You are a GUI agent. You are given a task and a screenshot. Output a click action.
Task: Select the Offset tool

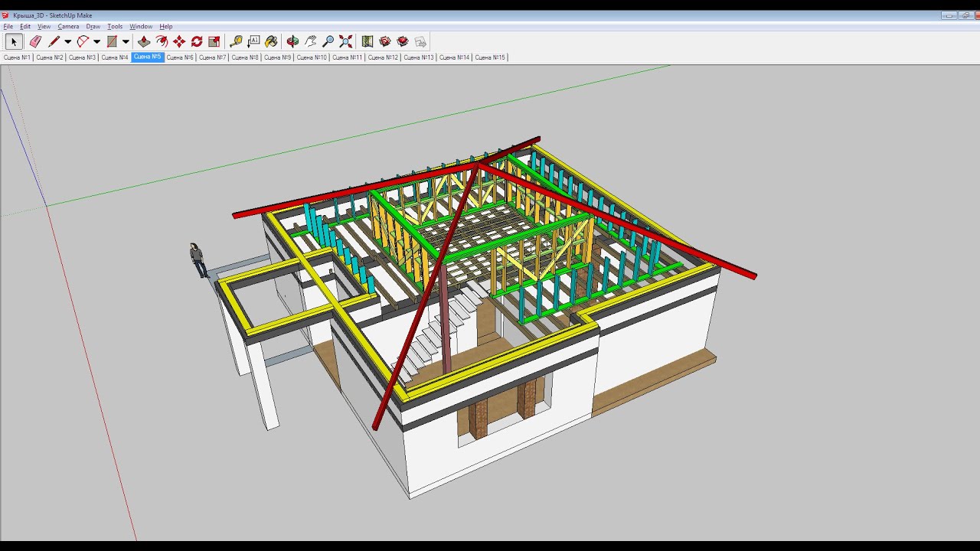(162, 41)
